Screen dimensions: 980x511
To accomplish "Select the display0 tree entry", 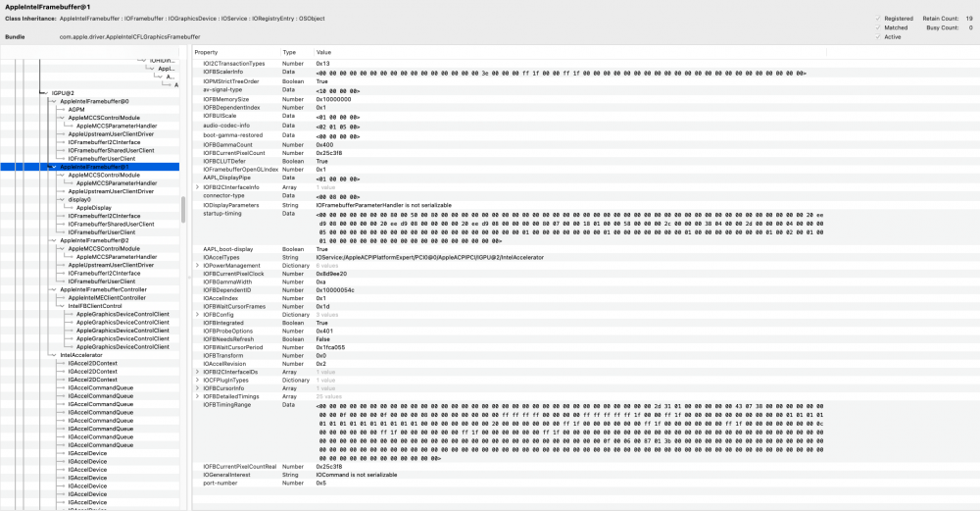I will tap(79, 199).
